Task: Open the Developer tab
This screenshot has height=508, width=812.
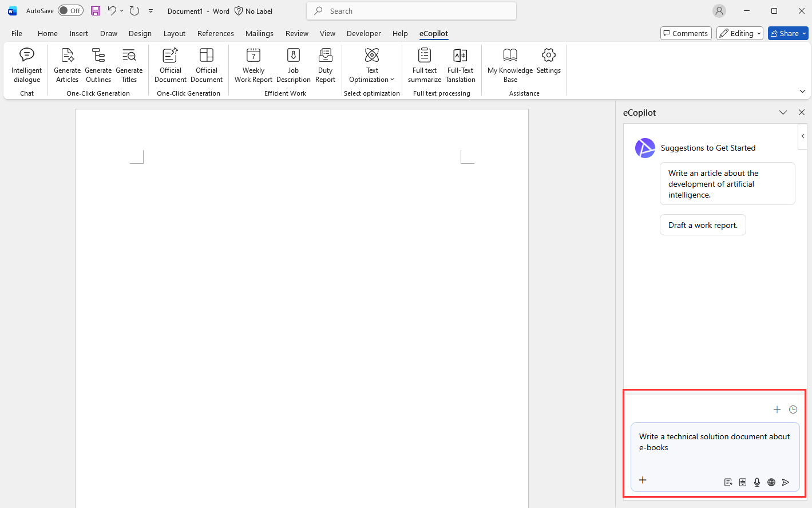Action: coord(363,33)
